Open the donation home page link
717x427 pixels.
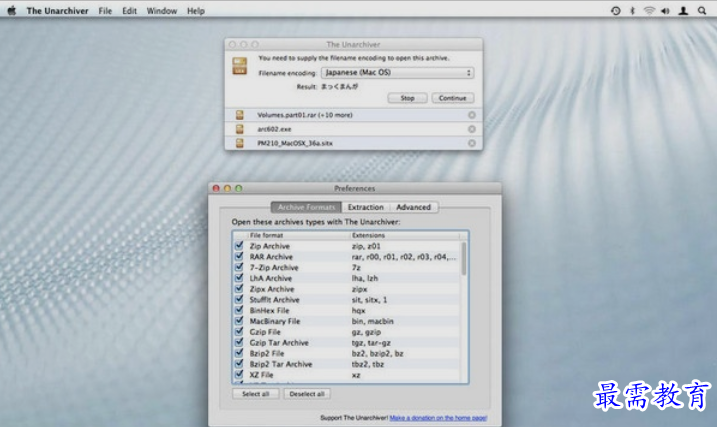[438, 417]
